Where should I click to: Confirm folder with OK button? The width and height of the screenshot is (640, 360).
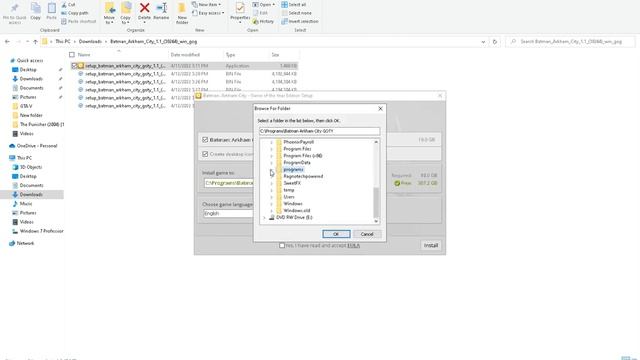tap(336, 234)
